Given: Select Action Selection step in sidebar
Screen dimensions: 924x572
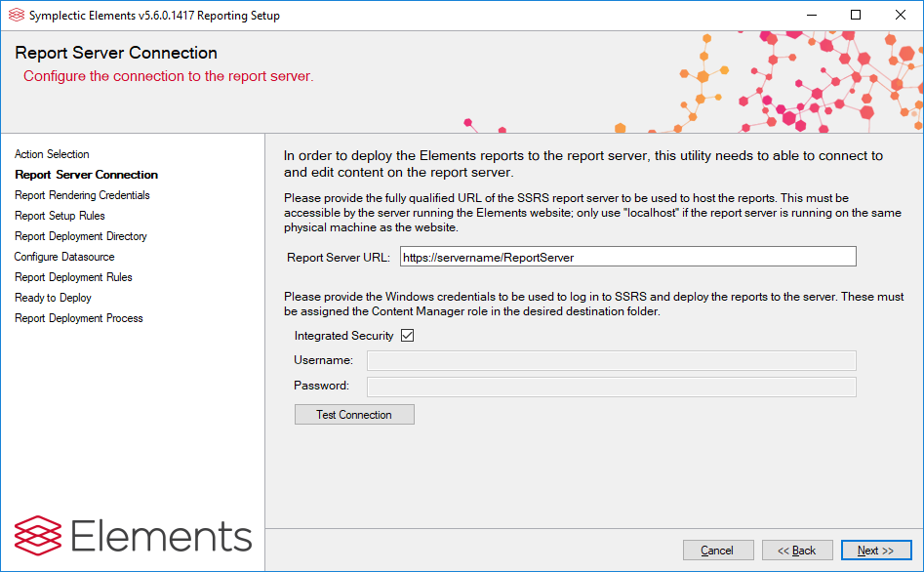Looking at the screenshot, I should click(52, 154).
